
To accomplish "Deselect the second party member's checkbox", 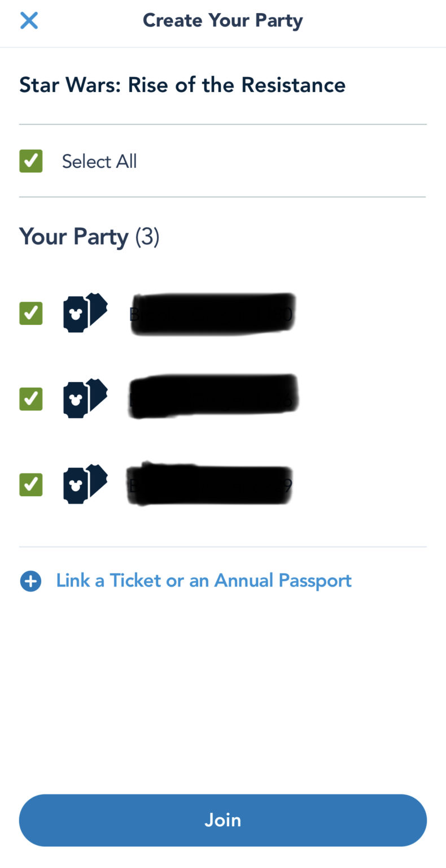I will [31, 399].
